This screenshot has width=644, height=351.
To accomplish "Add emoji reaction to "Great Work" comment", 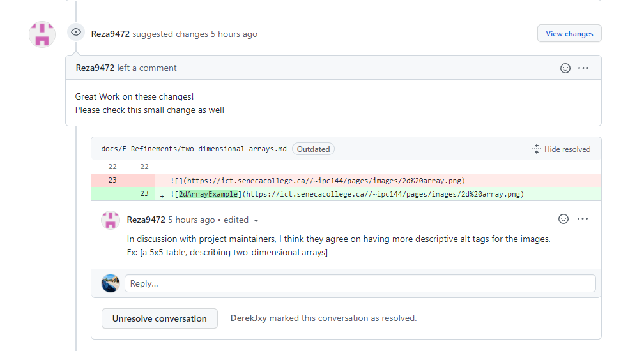I will click(565, 68).
